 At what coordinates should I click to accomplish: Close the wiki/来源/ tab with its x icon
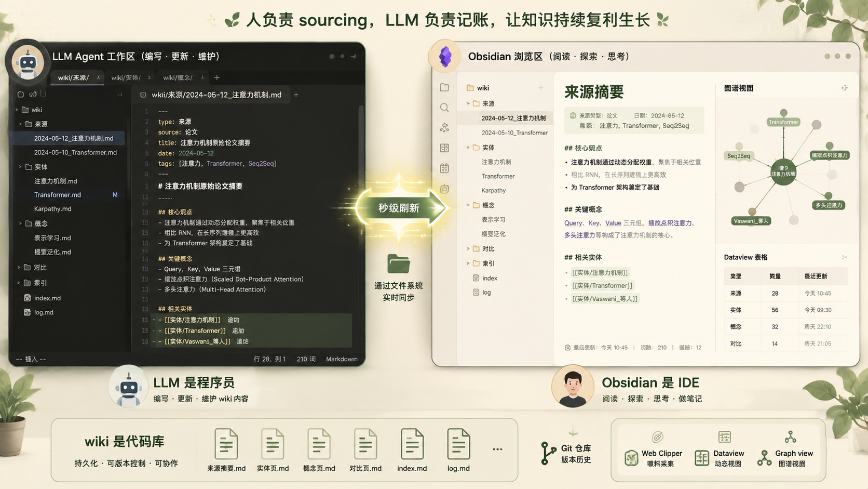coord(98,77)
